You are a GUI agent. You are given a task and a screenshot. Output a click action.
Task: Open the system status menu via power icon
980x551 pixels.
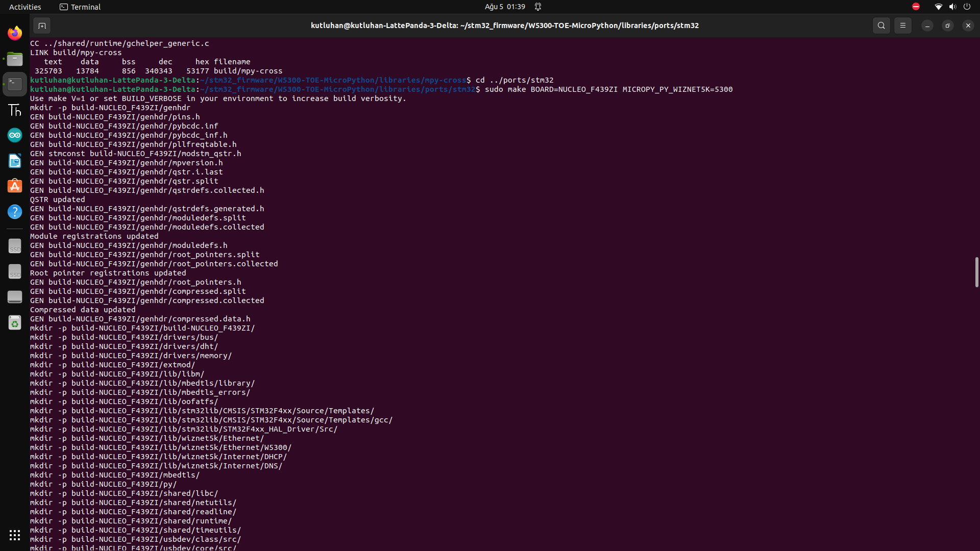click(x=967, y=7)
